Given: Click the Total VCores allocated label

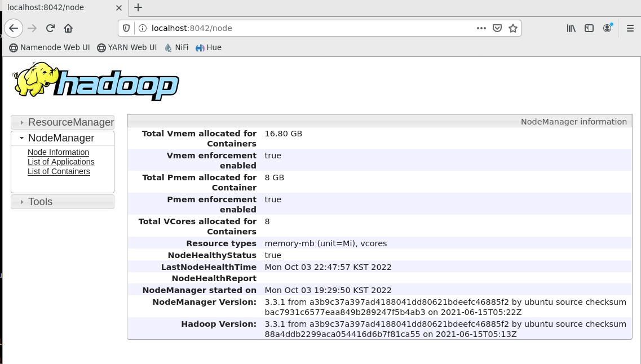Looking at the screenshot, I should pos(197,227).
